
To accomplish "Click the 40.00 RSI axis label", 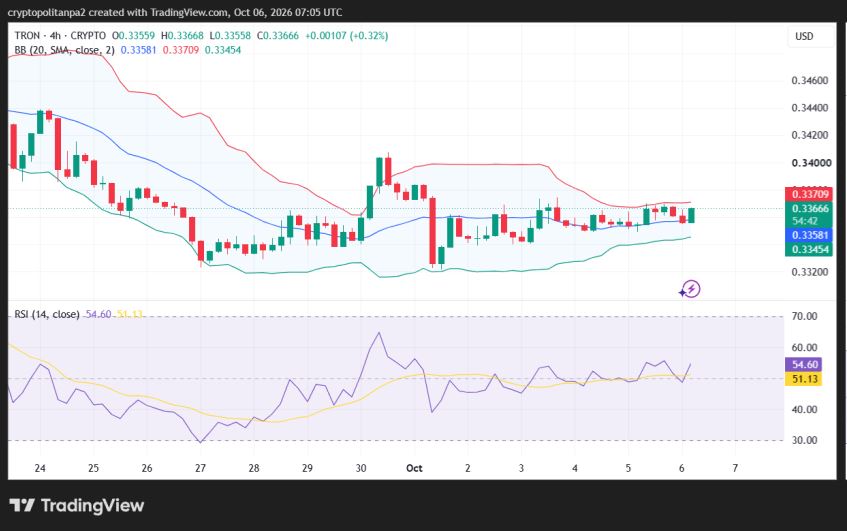I will tap(804, 410).
